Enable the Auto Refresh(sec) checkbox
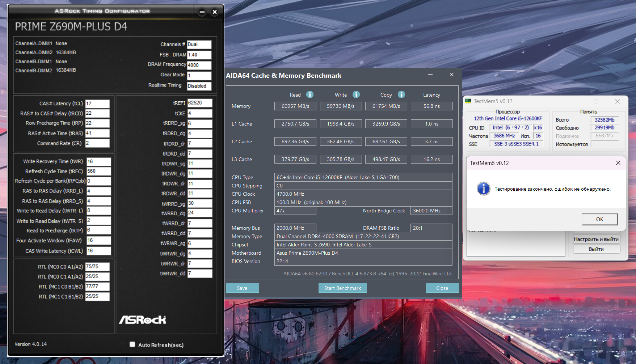The width and height of the screenshot is (636, 364). (x=132, y=344)
